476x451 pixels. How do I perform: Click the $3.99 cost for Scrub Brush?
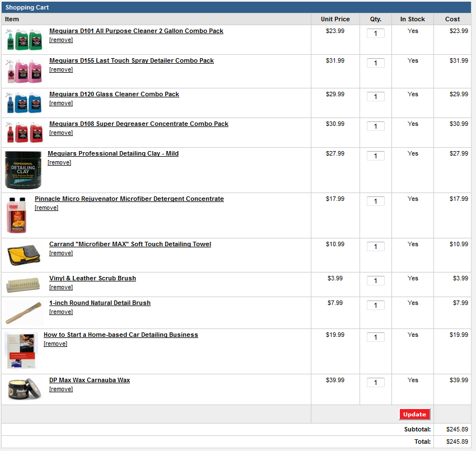[460, 279]
